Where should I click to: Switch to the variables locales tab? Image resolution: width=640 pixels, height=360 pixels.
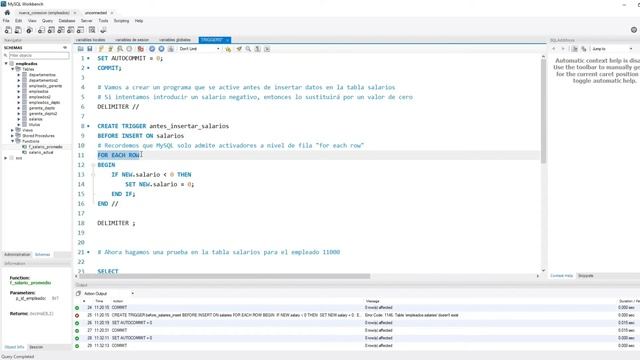coord(91,40)
